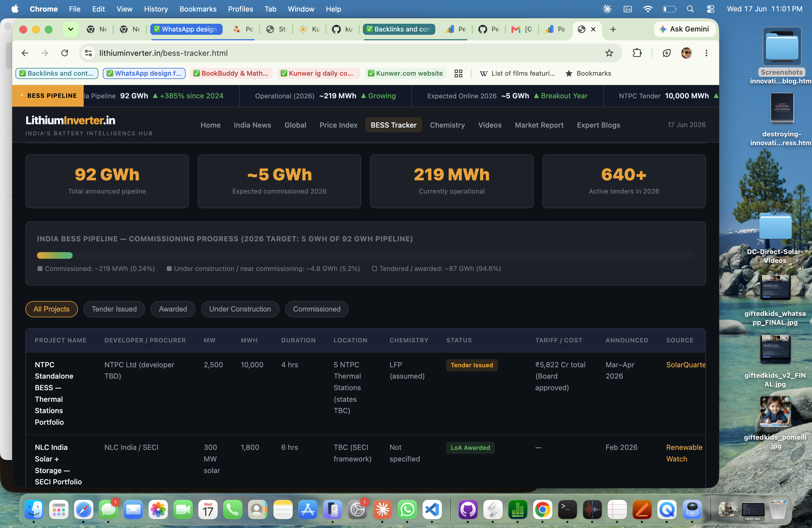The image size is (812, 528).
Task: Open India News nav item
Action: coord(252,125)
